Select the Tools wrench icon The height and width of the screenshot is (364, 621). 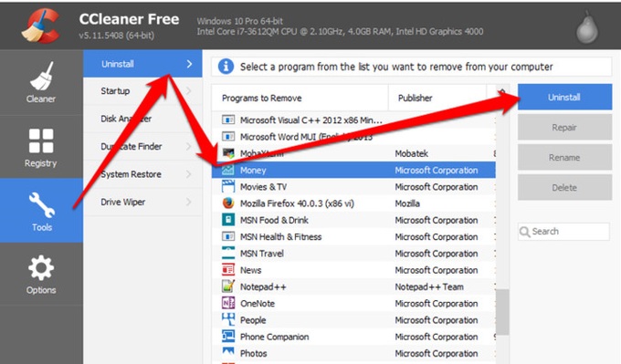[42, 205]
